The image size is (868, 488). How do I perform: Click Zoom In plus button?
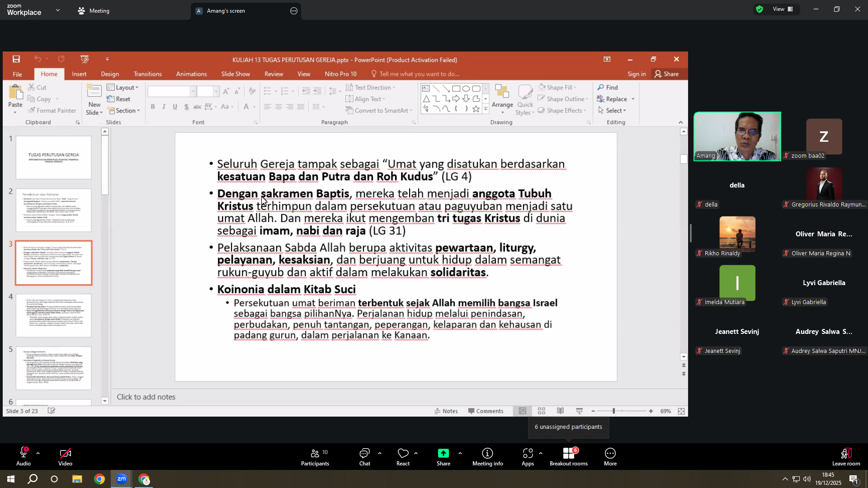(651, 411)
